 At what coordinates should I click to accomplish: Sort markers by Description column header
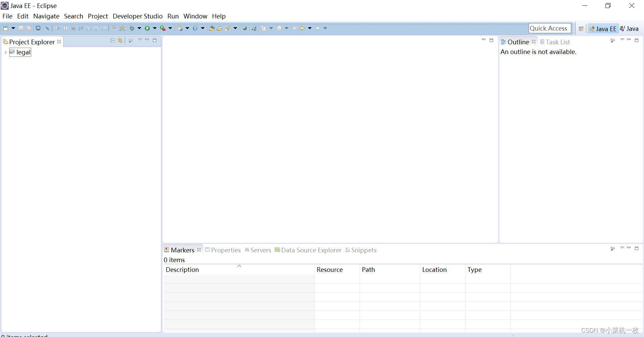tap(239, 270)
